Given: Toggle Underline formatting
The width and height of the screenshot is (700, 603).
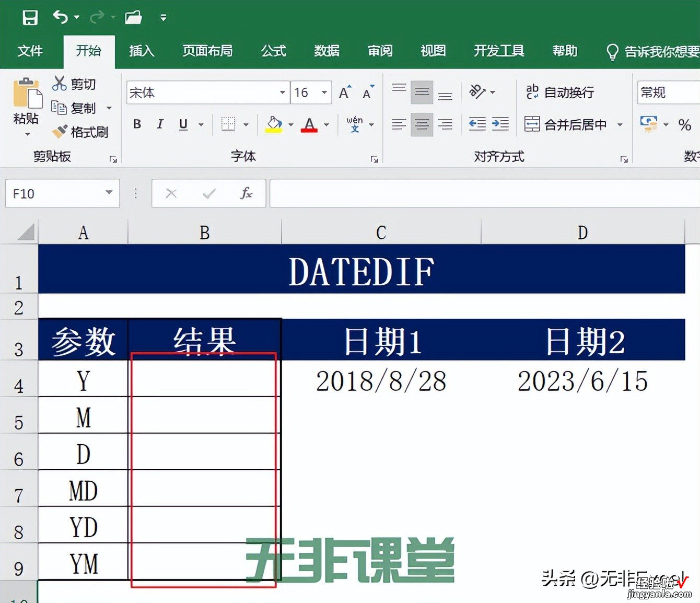Looking at the screenshot, I should [183, 124].
